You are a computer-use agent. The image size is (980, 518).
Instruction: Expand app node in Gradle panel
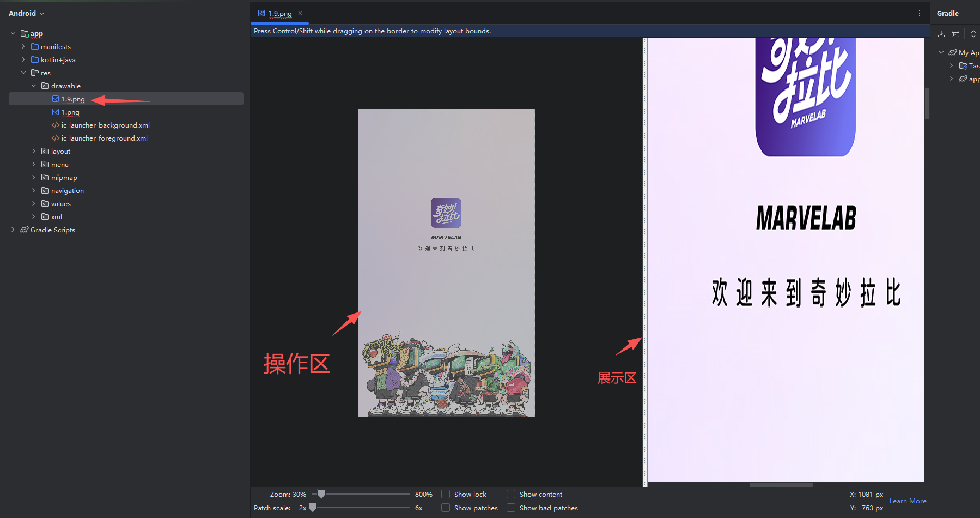click(x=952, y=79)
